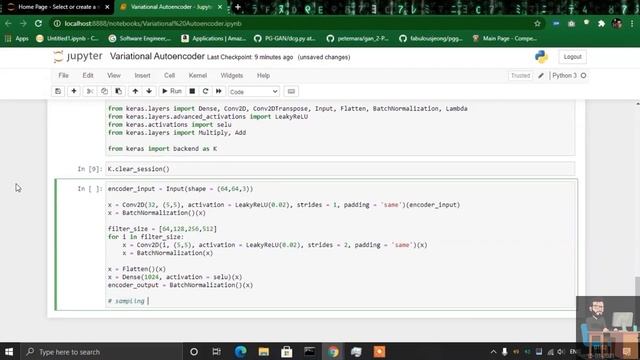Click the Last Checkpoint text

(250, 57)
